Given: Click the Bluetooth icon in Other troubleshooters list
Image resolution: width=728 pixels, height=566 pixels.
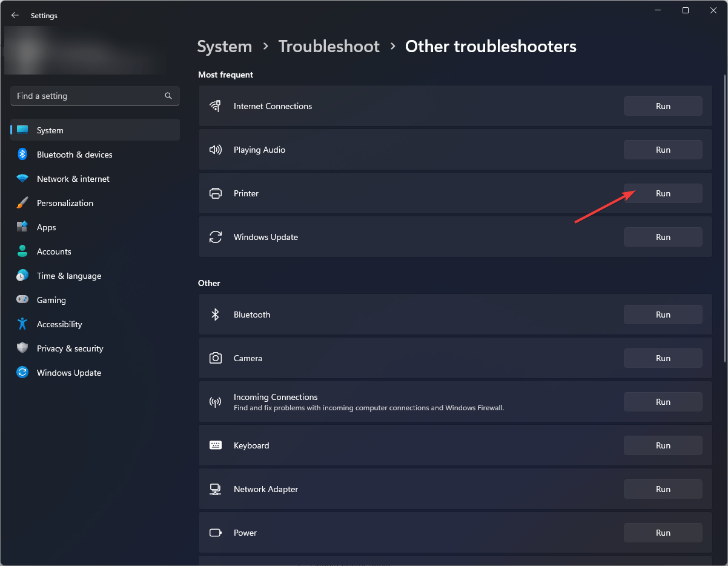Looking at the screenshot, I should 215,315.
